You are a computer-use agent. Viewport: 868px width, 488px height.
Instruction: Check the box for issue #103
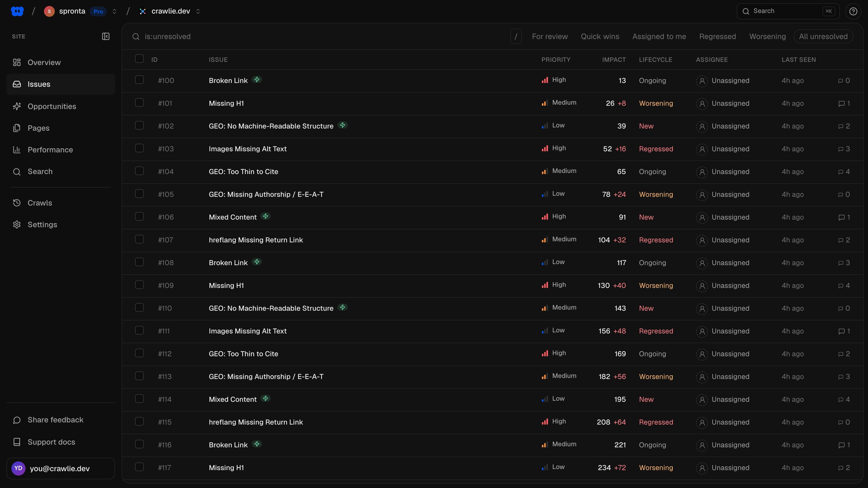139,148
